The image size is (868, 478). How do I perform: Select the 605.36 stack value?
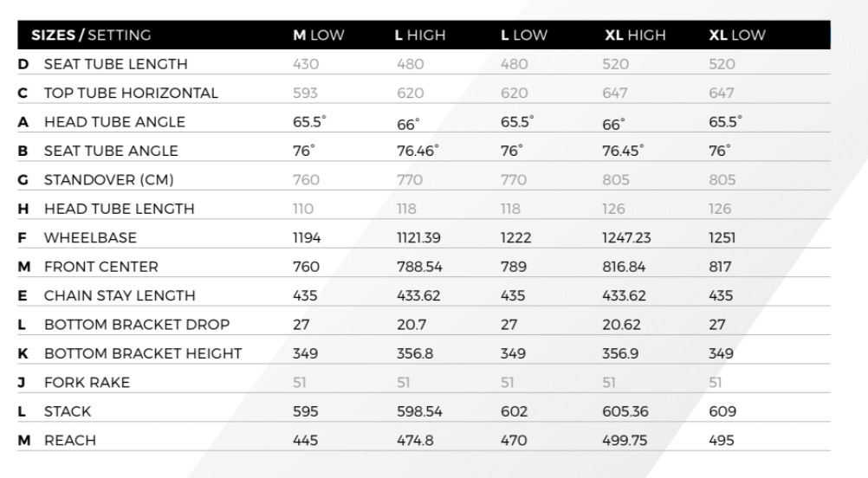coord(625,411)
